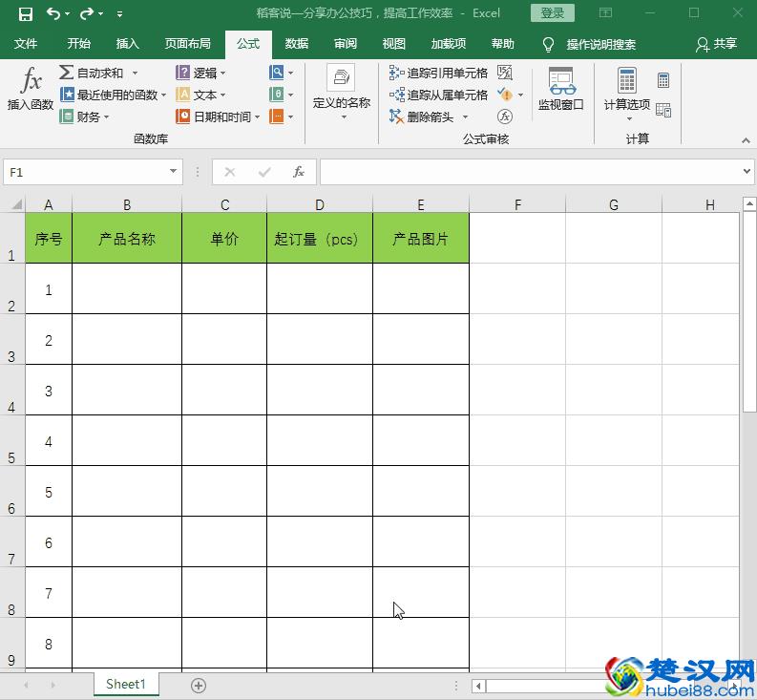Switch to the 加载项 tab
Image resolution: width=757 pixels, height=700 pixels.
[x=449, y=44]
